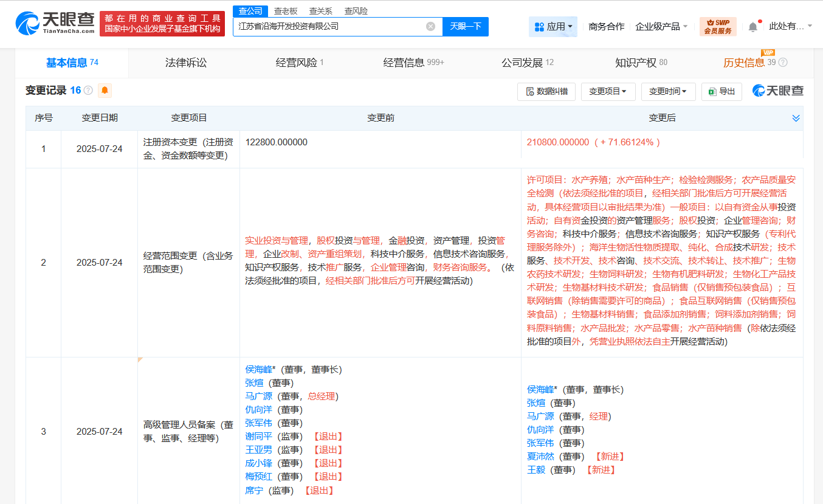Expand the 变更时间 filter dropdown

667,91
